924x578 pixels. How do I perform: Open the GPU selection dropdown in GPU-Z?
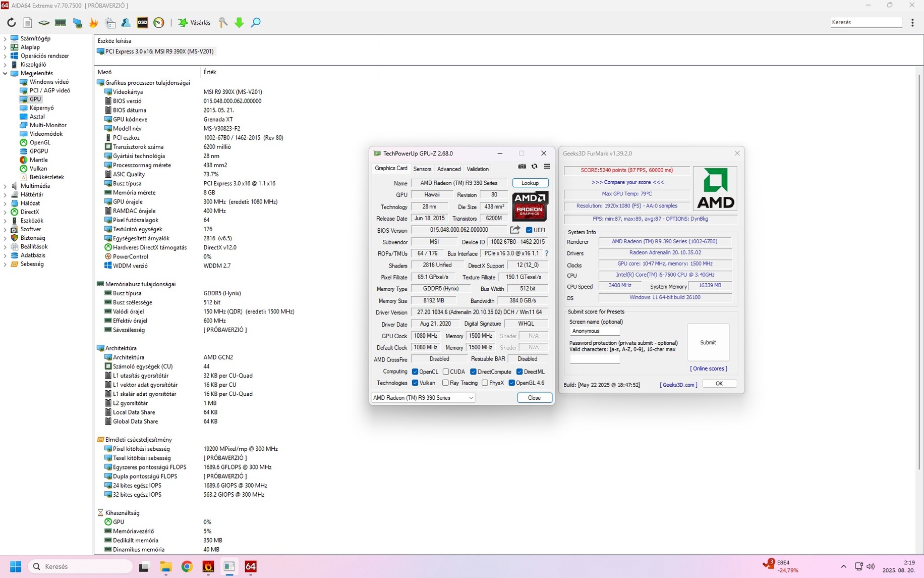(x=423, y=398)
